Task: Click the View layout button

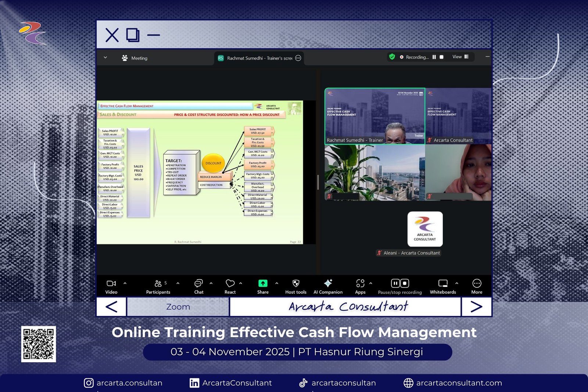Action: pyautogui.click(x=460, y=57)
